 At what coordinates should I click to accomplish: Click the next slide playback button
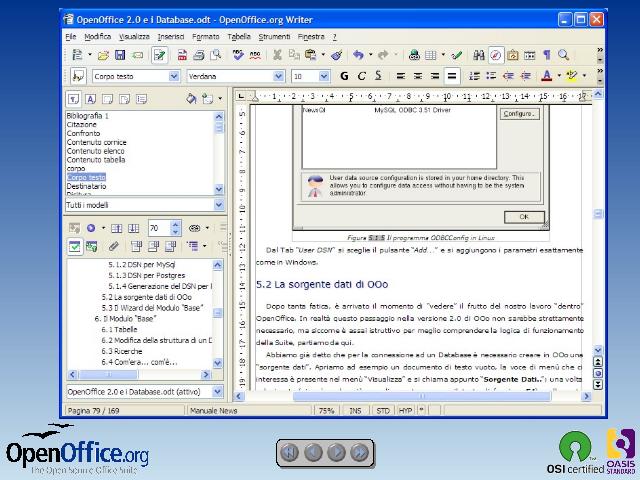[x=337, y=452]
